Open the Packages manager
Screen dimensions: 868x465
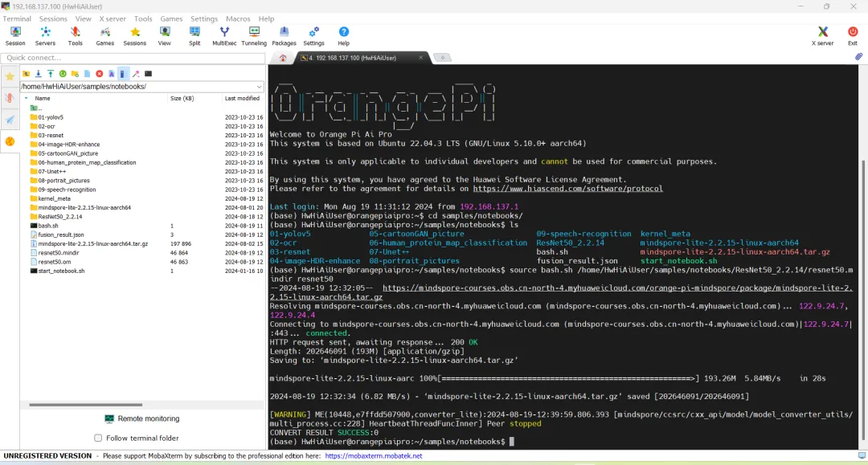pos(284,35)
